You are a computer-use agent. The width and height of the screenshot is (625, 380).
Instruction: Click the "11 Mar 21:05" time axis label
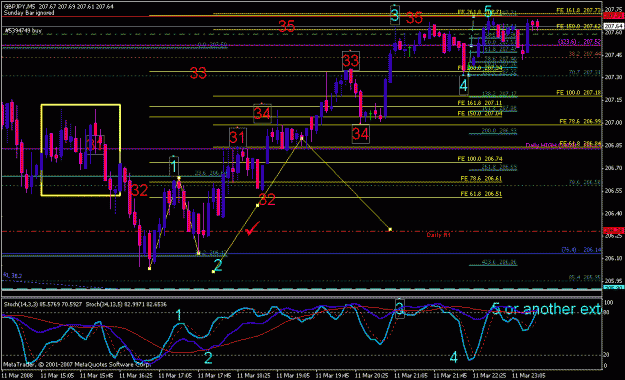click(x=411, y=376)
